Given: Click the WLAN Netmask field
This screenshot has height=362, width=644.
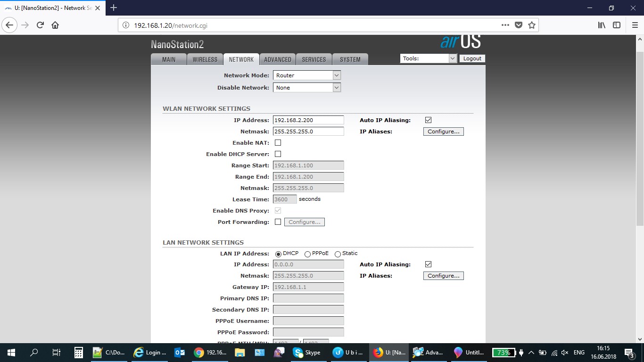Looking at the screenshot, I should point(308,132).
